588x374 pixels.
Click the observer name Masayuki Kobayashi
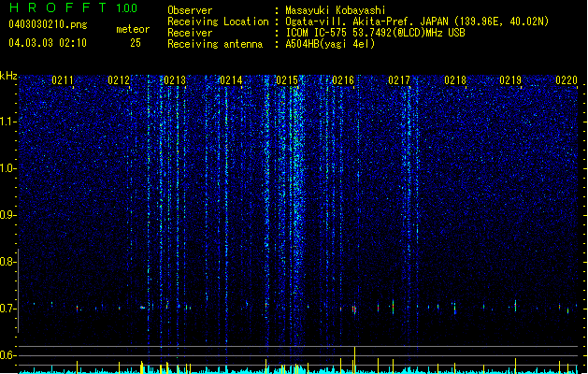[x=336, y=10]
